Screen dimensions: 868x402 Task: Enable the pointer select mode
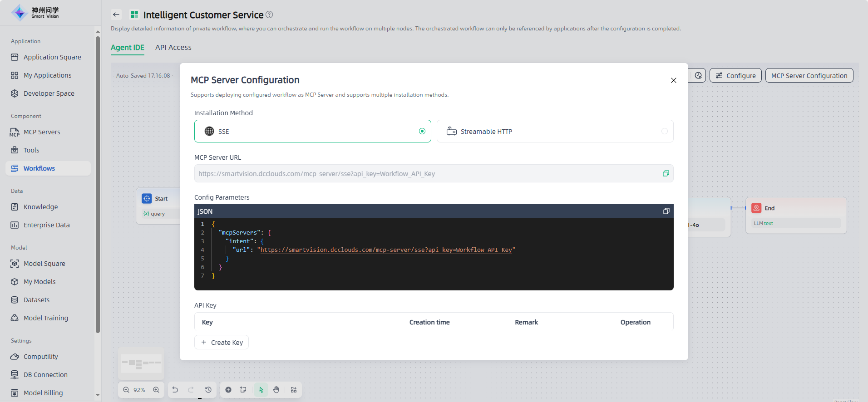tap(261, 390)
